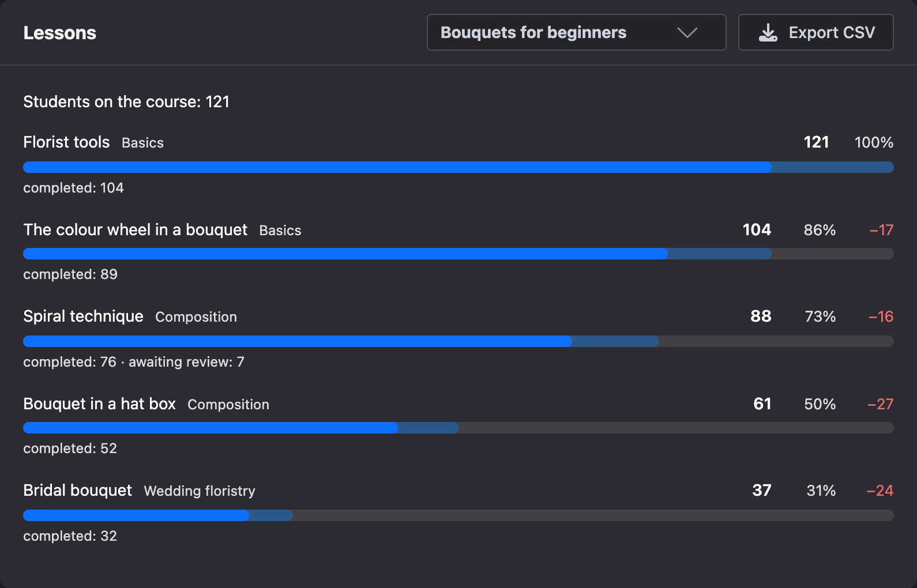Click the Florist tools lesson name
917x588 pixels.
pos(66,142)
